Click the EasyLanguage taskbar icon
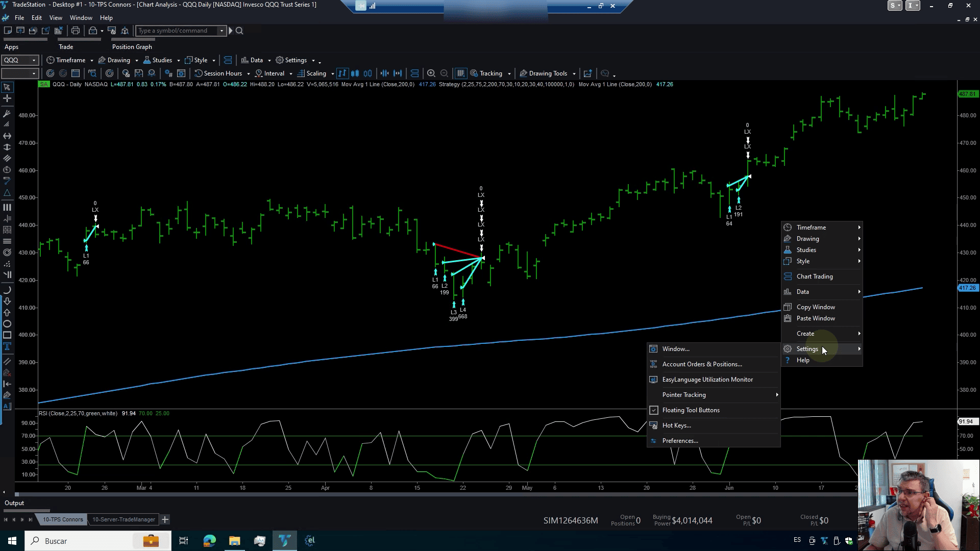This screenshot has height=551, width=980. [x=310, y=541]
